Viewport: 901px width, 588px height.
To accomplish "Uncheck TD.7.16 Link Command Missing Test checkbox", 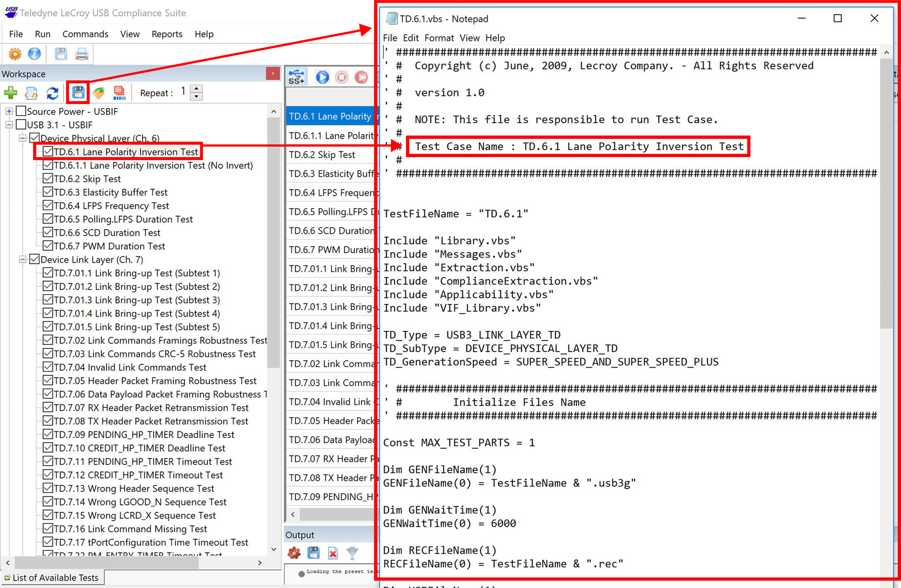I will point(48,528).
